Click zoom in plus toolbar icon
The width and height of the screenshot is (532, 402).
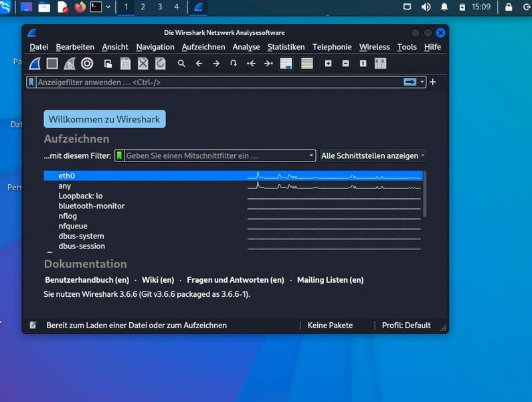tap(328, 64)
